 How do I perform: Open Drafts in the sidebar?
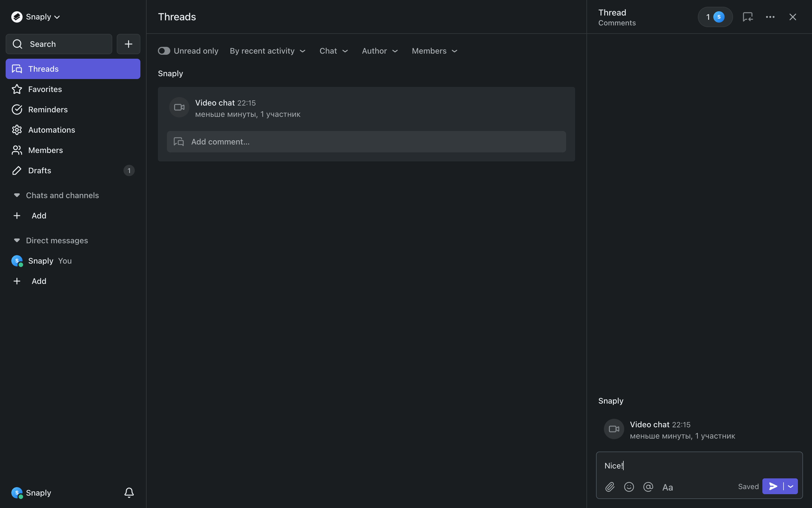(x=73, y=171)
